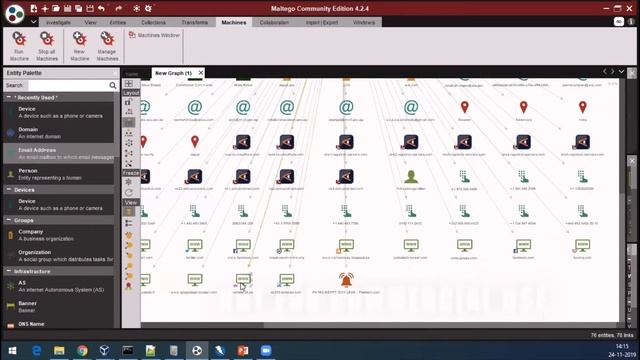Click the palette search magnifier icon
640x360 pixels.
113,85
